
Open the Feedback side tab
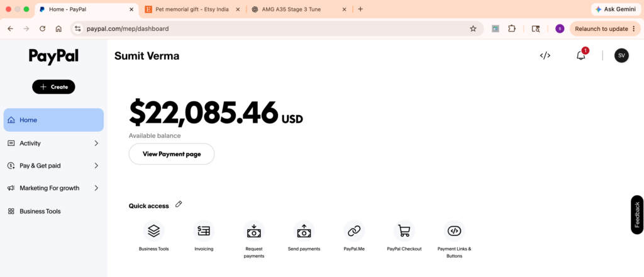point(637,215)
